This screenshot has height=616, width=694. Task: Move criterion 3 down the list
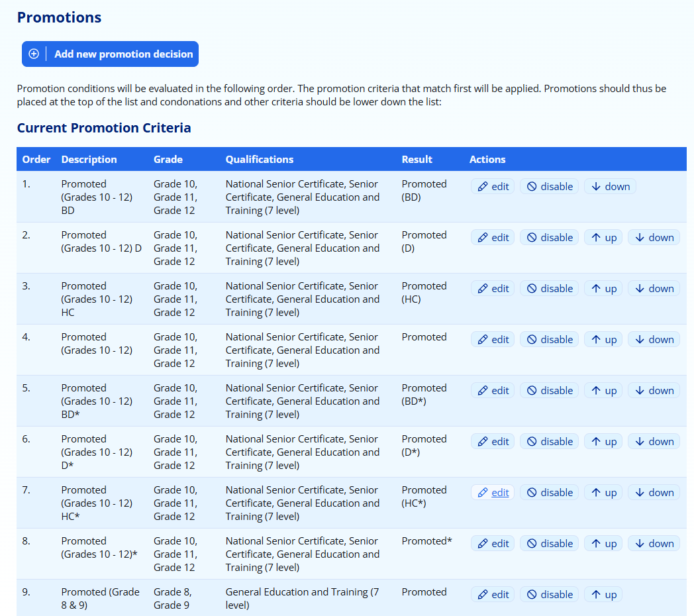click(x=654, y=289)
